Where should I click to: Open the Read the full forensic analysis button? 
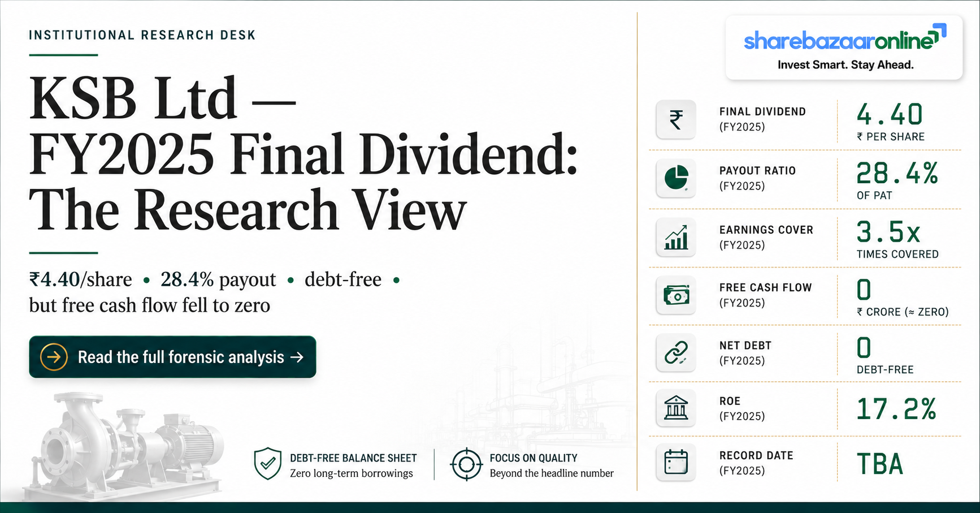pyautogui.click(x=172, y=357)
